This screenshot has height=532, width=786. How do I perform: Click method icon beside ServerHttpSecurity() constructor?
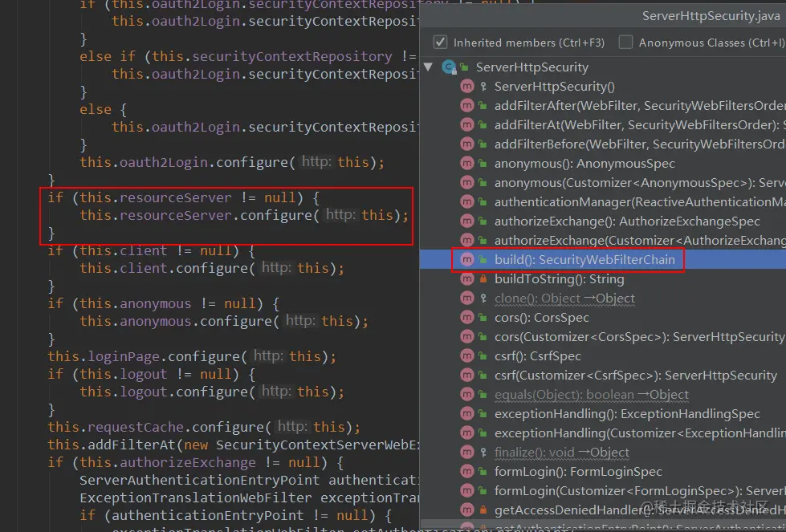tap(467, 86)
